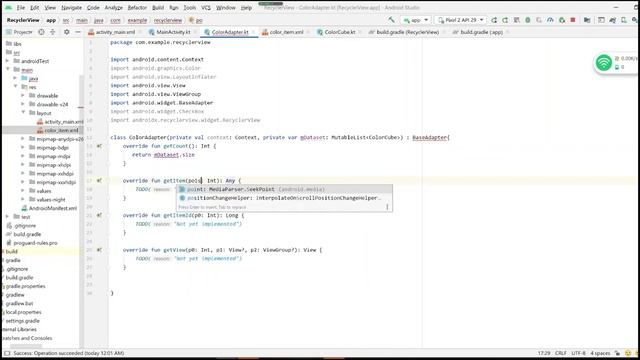Click the locate-file target icon in Project panel
Image resolution: width=640 pixels, height=360 pixels.
pyautogui.click(x=41, y=32)
